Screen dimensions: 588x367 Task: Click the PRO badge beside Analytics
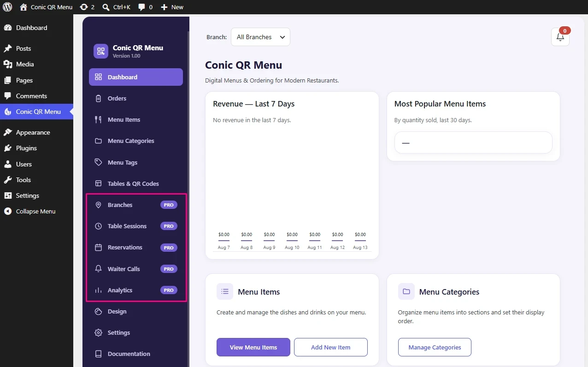point(169,290)
